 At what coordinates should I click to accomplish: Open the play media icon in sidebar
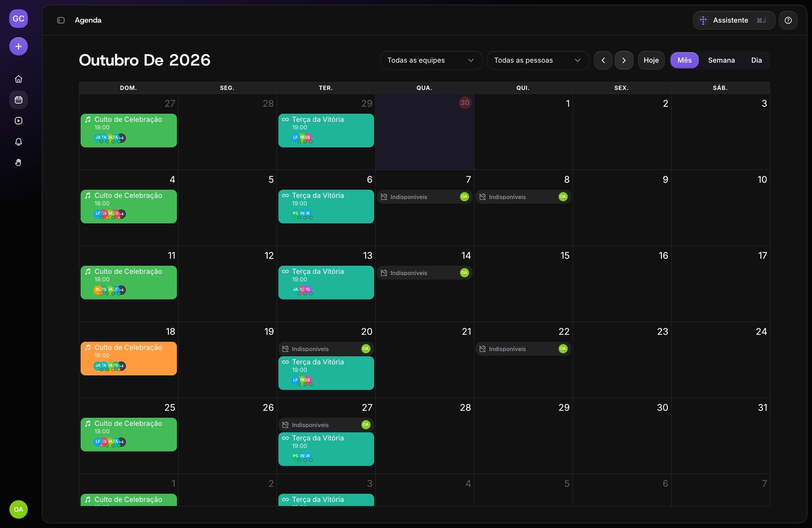tap(18, 121)
